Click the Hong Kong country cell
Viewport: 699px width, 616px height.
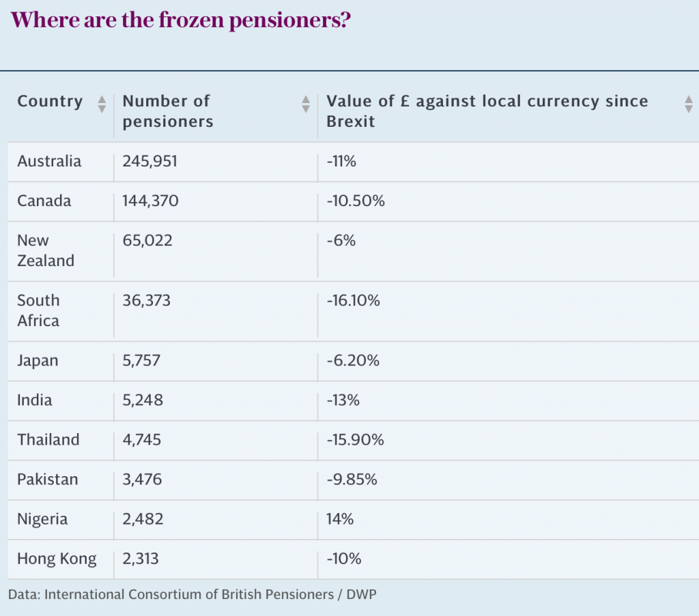point(57,559)
